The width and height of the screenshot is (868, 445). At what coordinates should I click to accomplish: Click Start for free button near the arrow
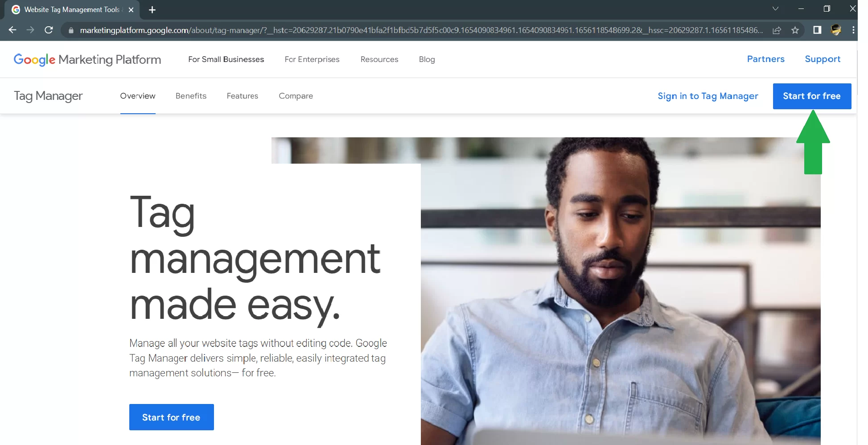pyautogui.click(x=812, y=96)
